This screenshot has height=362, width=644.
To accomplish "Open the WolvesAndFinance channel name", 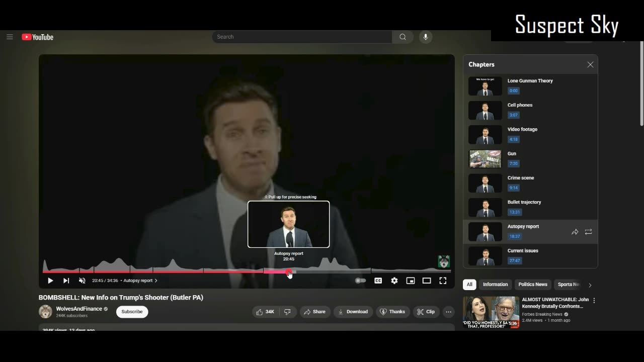I will coord(79,309).
